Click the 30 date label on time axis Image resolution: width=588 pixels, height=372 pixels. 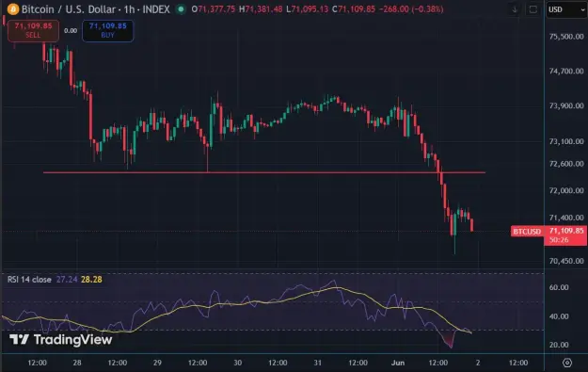pos(237,363)
